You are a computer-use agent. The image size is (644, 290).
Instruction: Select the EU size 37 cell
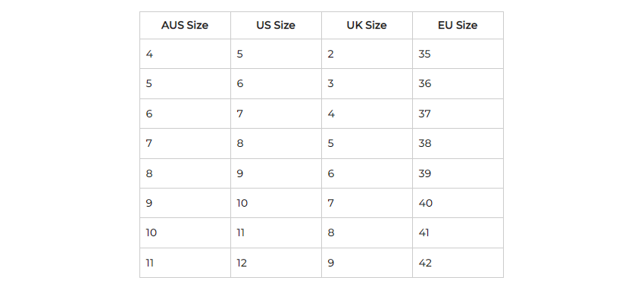[x=458, y=114]
